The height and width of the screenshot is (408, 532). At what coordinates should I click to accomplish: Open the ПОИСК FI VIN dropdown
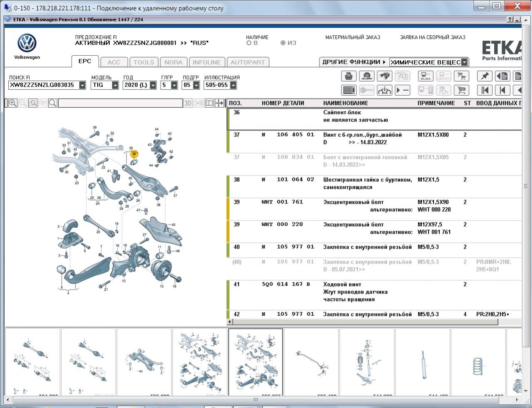click(82, 85)
